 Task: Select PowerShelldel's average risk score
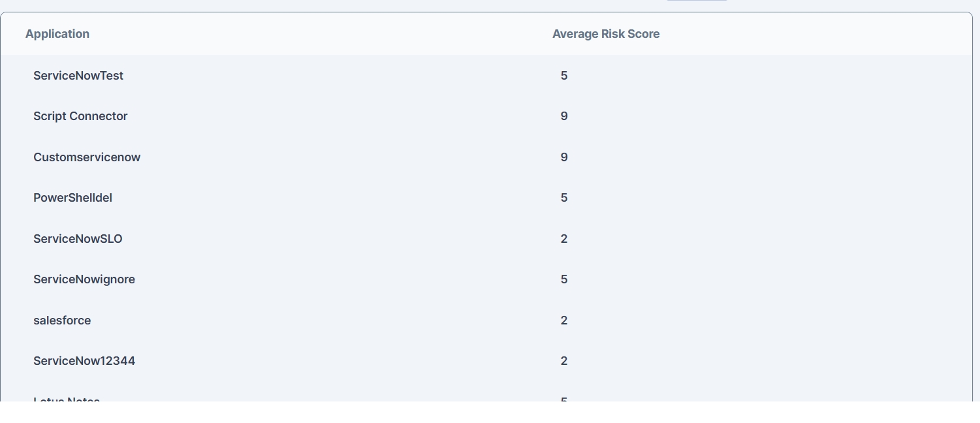(564, 198)
